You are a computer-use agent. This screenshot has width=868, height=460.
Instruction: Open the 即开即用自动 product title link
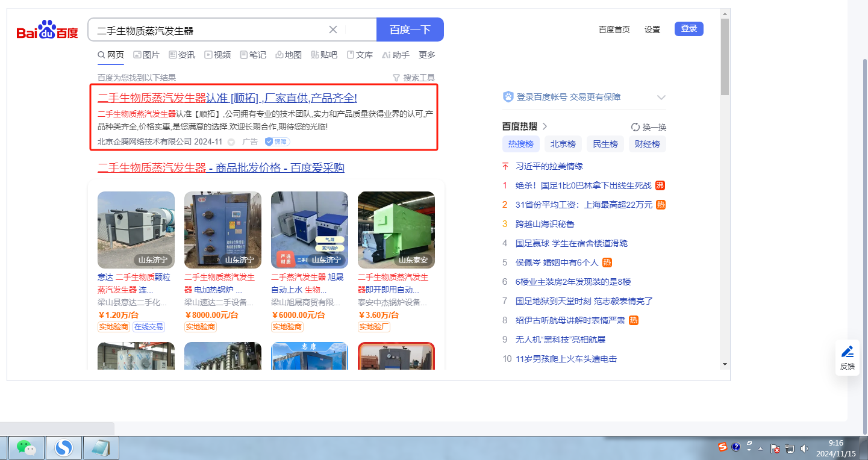click(x=394, y=284)
